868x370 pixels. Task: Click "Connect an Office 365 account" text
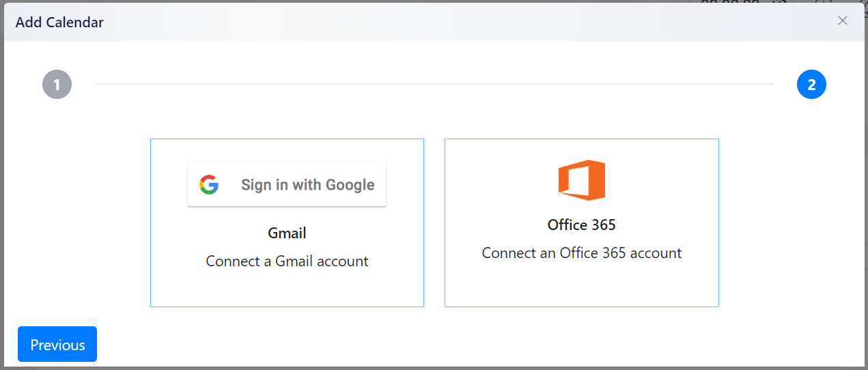coord(582,253)
